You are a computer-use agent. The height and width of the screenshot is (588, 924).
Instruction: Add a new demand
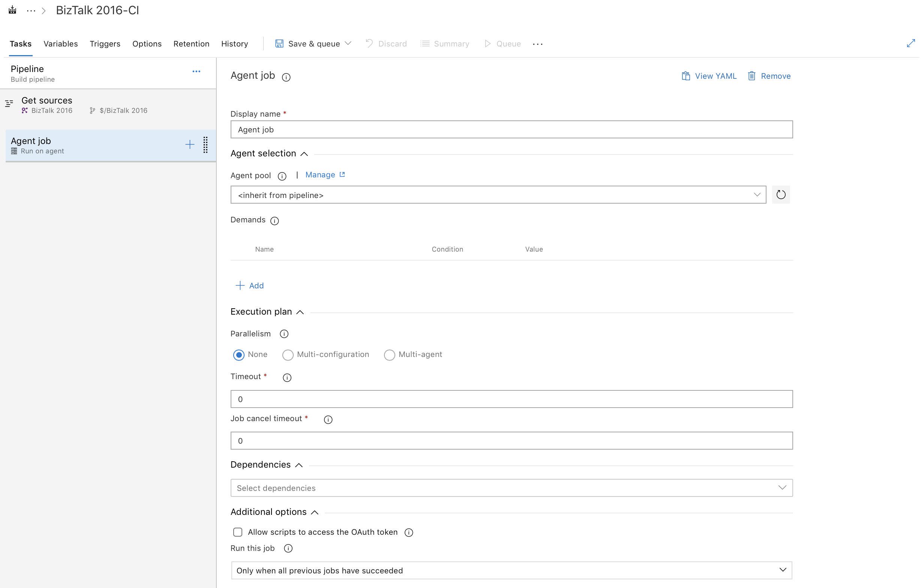pos(249,285)
